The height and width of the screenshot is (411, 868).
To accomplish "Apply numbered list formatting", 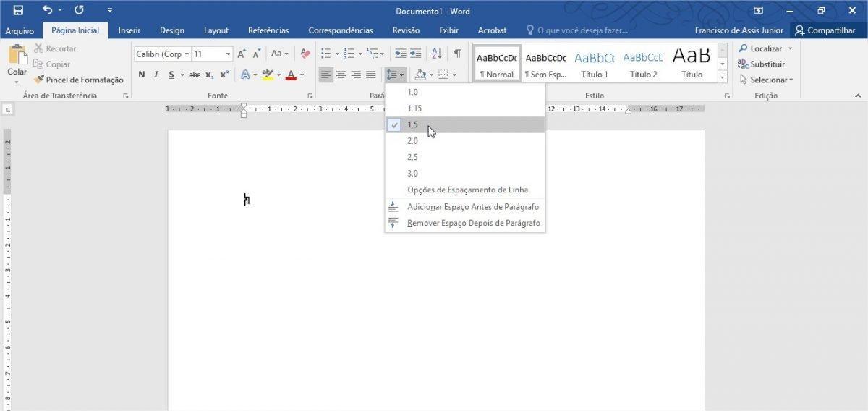I will click(349, 54).
